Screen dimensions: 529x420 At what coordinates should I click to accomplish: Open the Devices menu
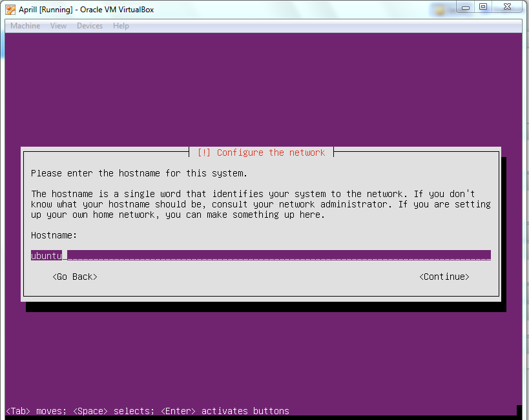coord(90,26)
